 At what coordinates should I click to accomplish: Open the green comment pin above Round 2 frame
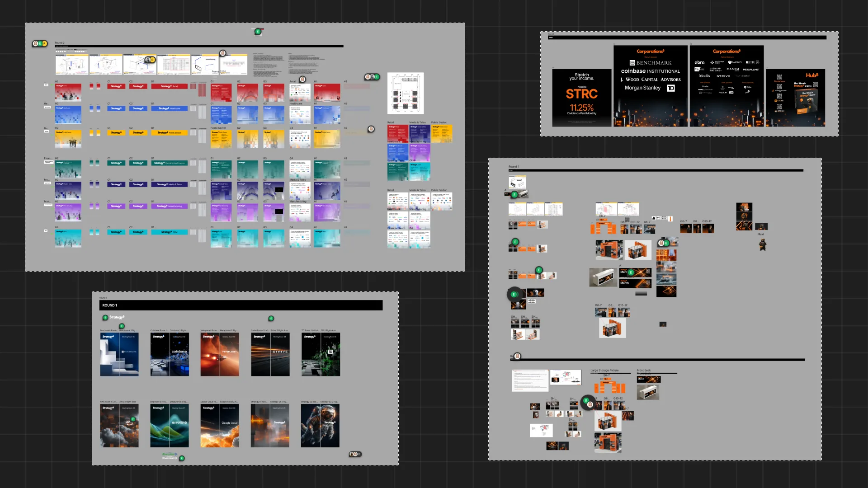(x=258, y=32)
